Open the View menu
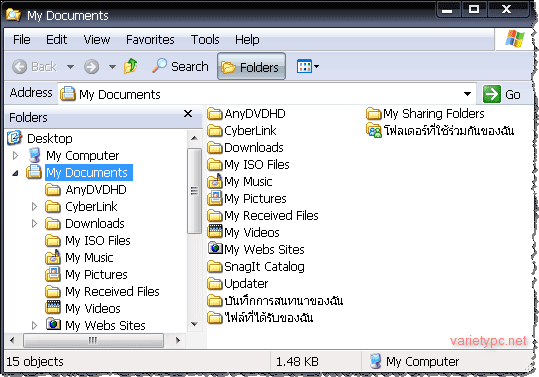Screen dimensions: 539x377 97,40
